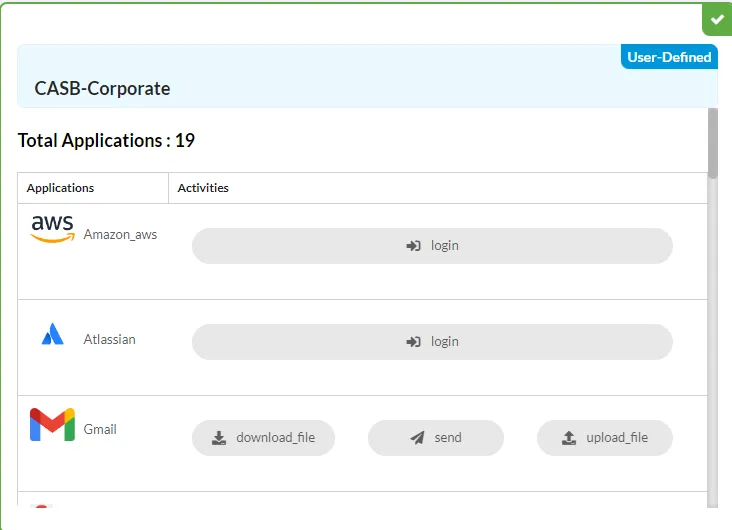This screenshot has width=732, height=530.
Task: Click the Activities column header
Action: point(203,188)
